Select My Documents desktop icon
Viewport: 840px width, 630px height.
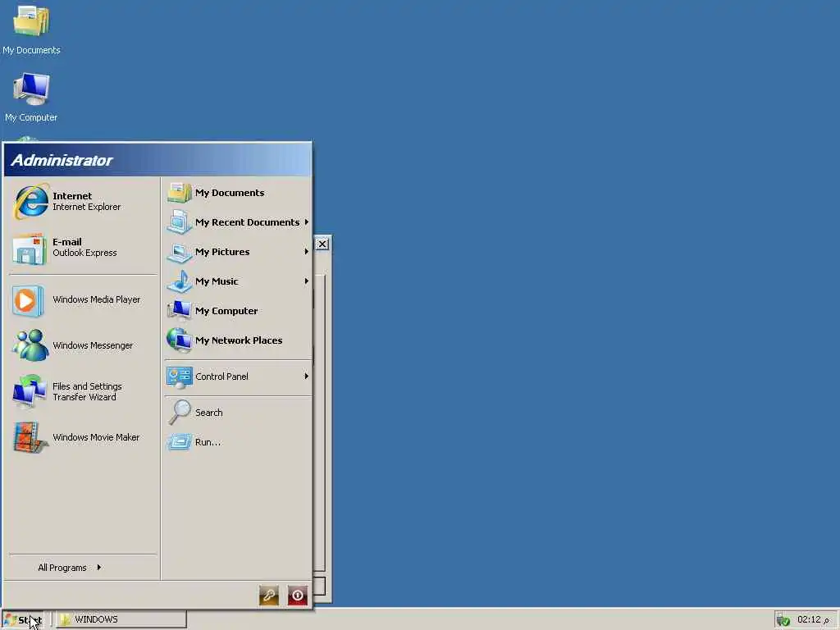click(x=31, y=30)
